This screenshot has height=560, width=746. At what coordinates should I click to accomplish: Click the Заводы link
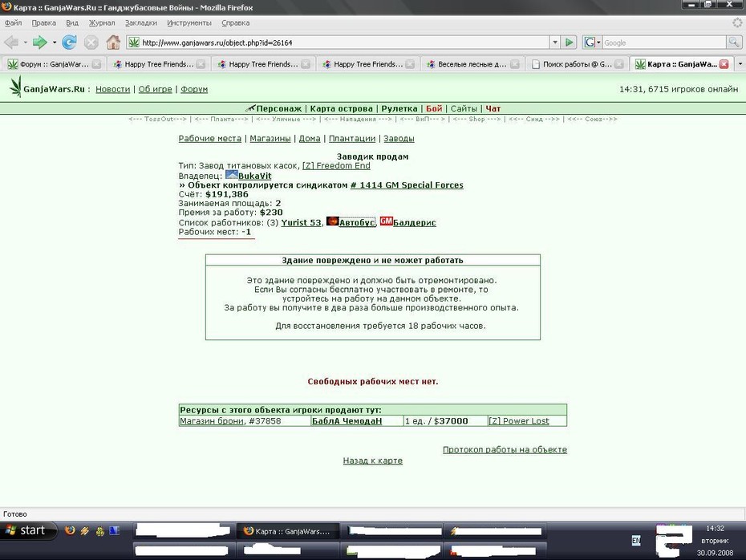click(x=399, y=139)
